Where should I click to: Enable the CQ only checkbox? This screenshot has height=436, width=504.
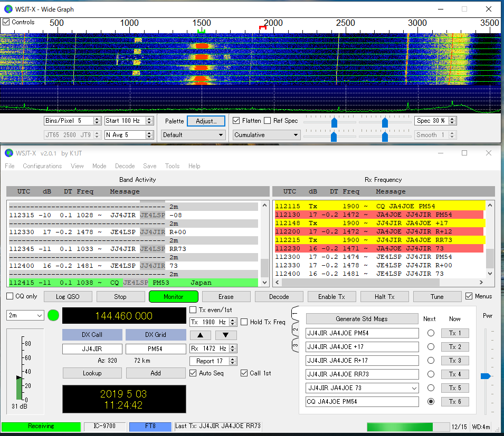(x=8, y=296)
